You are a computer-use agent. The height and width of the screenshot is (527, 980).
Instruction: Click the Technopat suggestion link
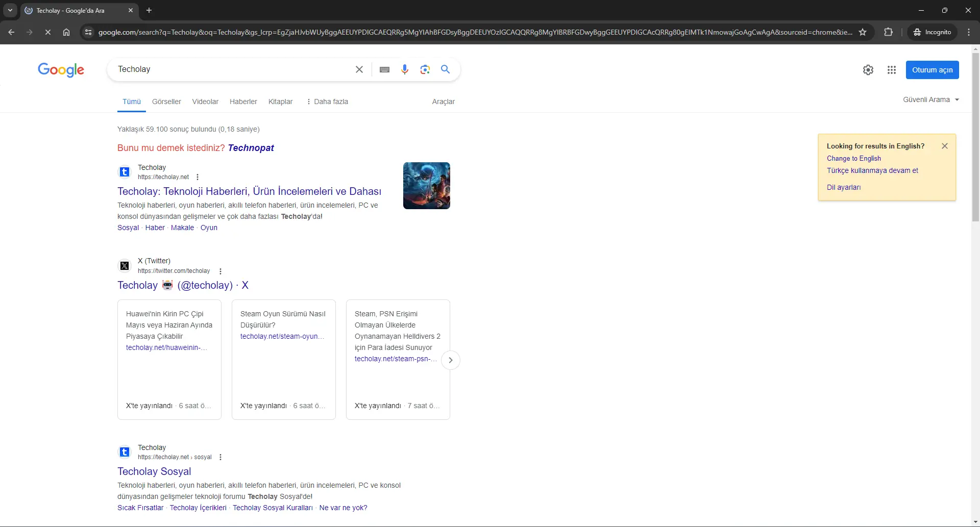251,148
